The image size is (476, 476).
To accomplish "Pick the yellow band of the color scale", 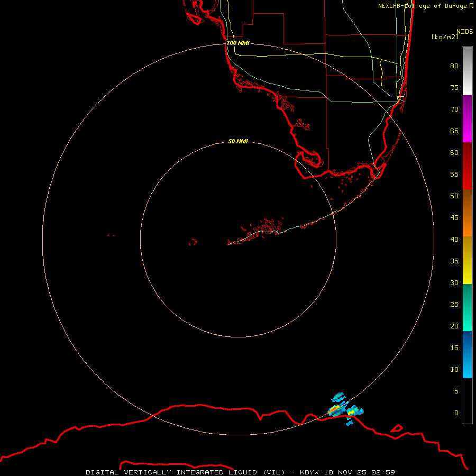I will click(467, 260).
